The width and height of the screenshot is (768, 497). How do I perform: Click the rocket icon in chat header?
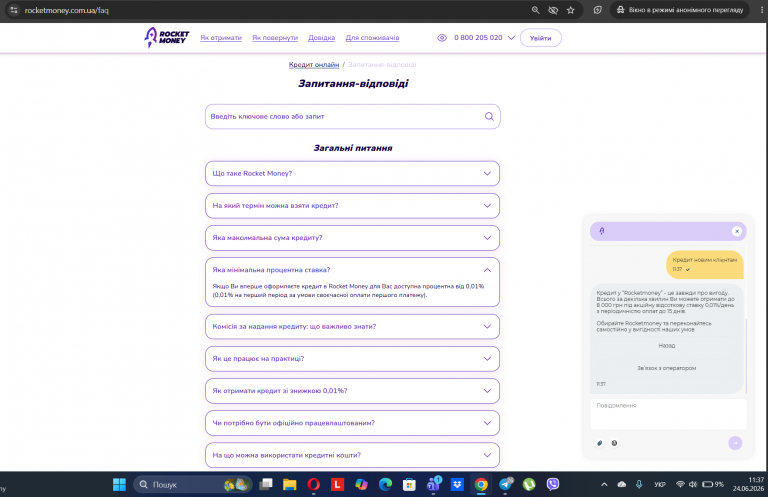(x=602, y=231)
